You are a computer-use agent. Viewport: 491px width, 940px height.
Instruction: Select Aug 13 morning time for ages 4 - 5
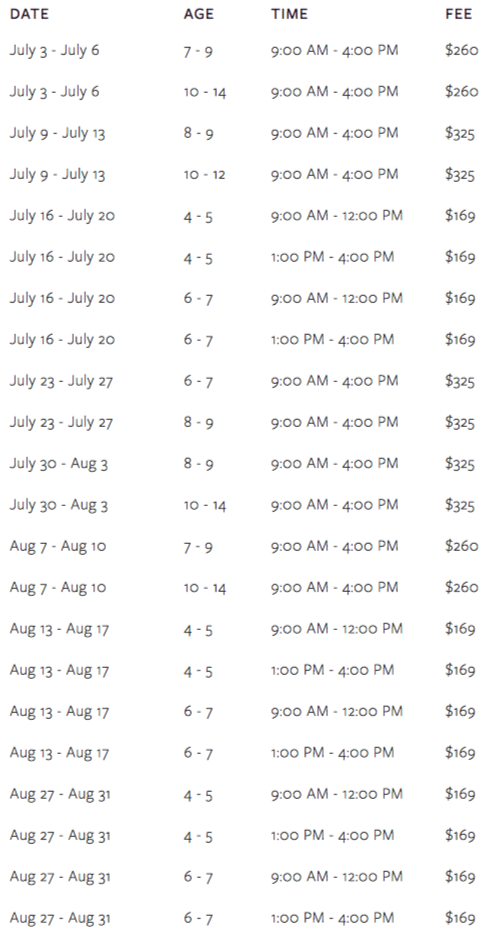[336, 628]
